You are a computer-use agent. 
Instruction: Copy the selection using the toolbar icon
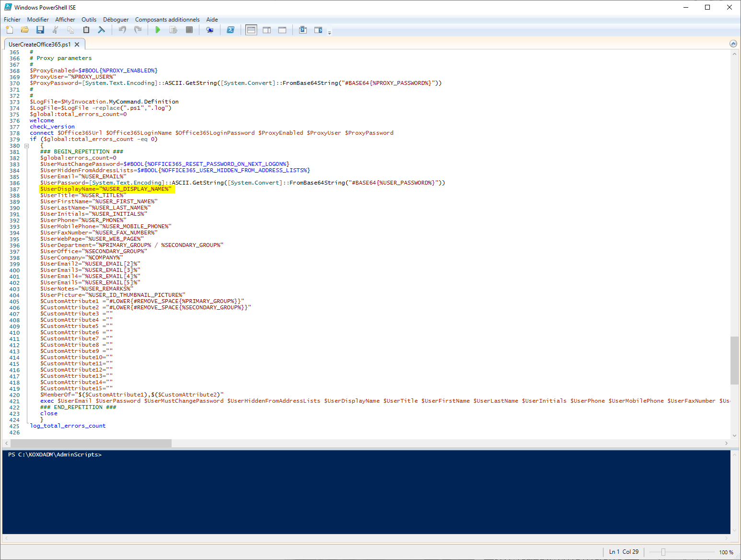pos(71,30)
